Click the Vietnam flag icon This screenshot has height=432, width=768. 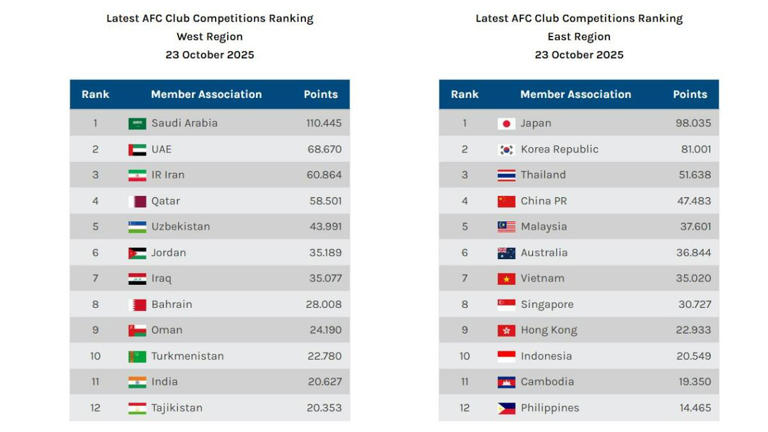[506, 279]
